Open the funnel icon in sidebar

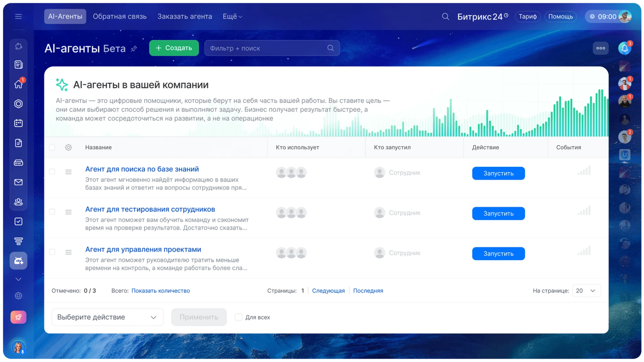[19, 241]
